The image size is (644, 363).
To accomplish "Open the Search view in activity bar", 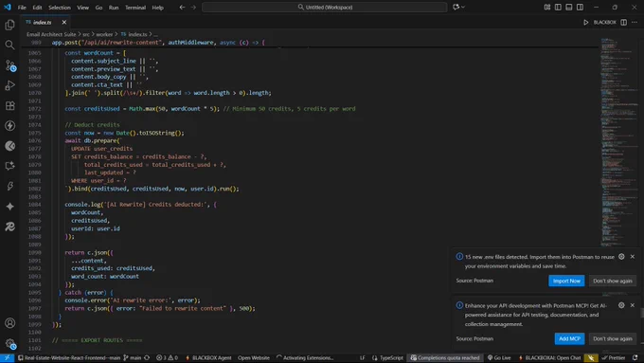I will pyautogui.click(x=9, y=45).
